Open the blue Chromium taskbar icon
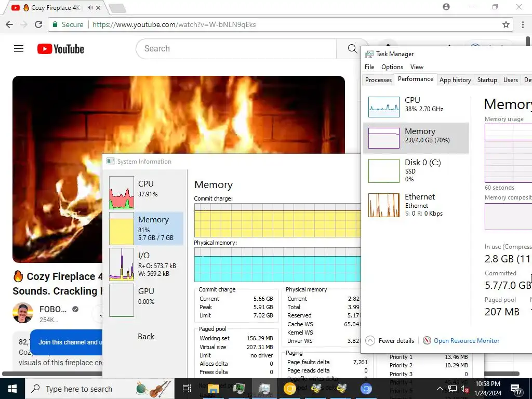The width and height of the screenshot is (532, 399). point(366,389)
